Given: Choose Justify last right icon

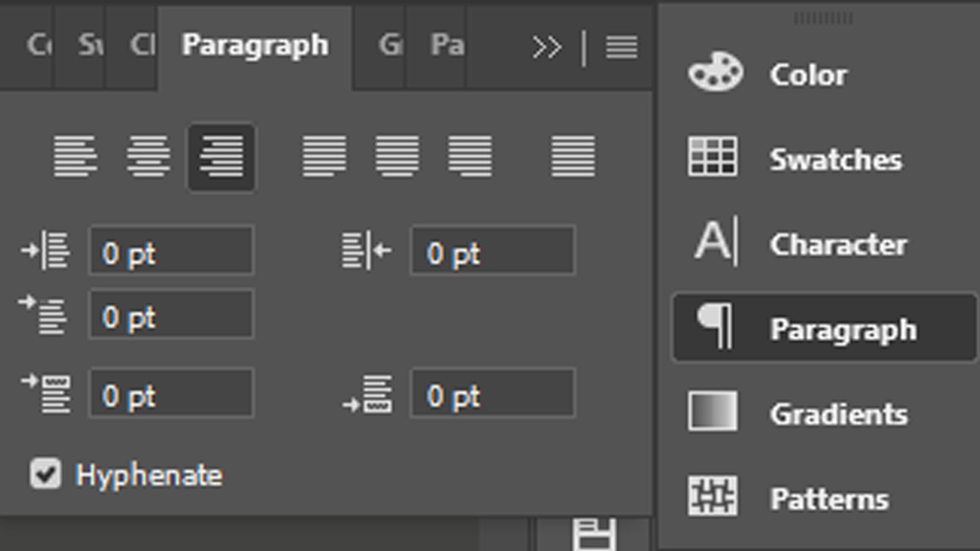Looking at the screenshot, I should click(x=470, y=156).
